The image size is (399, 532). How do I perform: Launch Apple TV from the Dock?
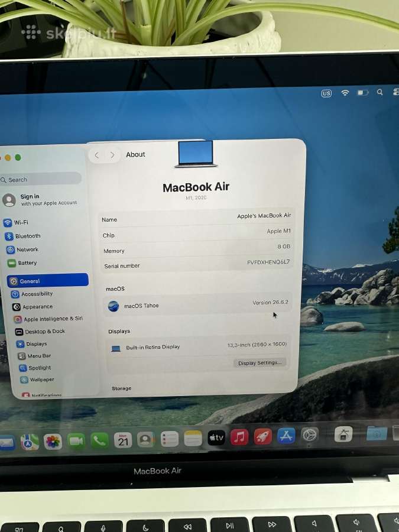pos(216,437)
